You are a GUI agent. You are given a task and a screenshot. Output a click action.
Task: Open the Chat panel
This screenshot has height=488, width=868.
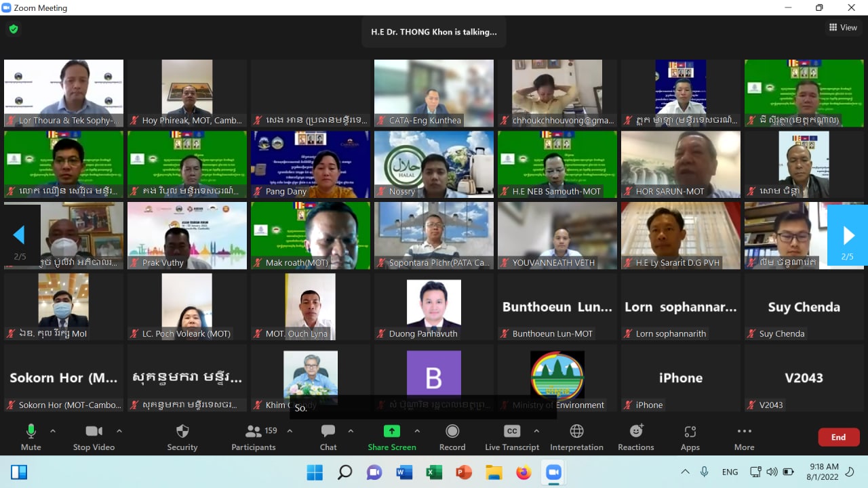click(x=328, y=437)
